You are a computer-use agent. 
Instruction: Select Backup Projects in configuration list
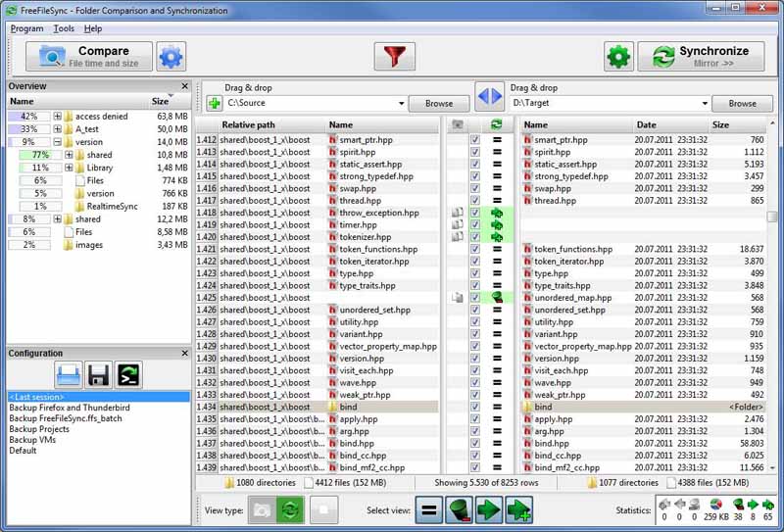click(x=39, y=429)
